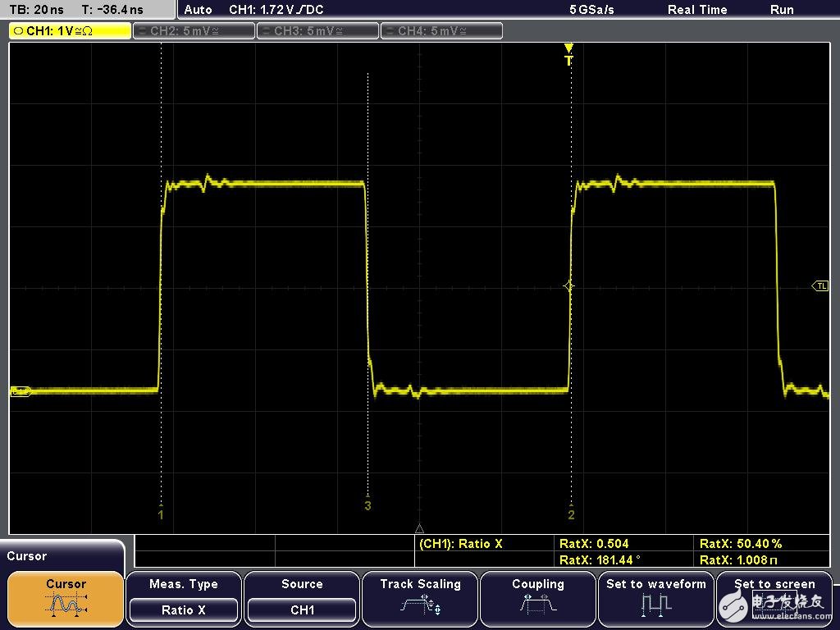Click the trigger position T marker

point(568,55)
